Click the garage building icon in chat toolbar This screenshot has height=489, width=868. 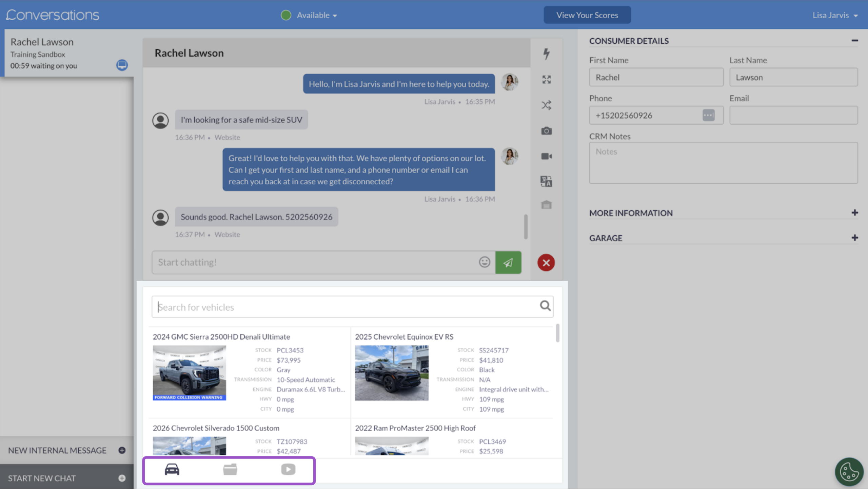(x=546, y=205)
